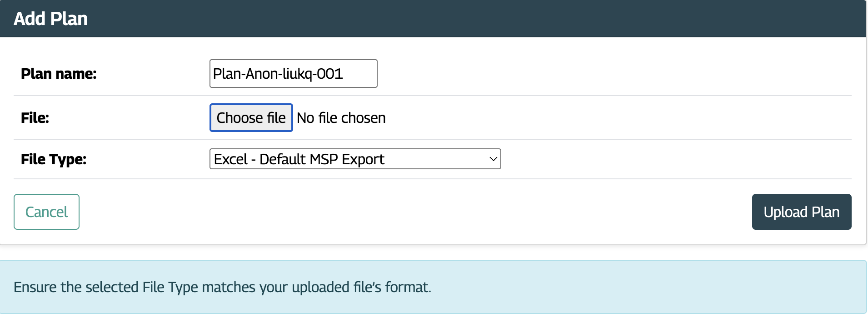Click the dropdown chevron on File Type selector
868x314 pixels.
coord(492,159)
